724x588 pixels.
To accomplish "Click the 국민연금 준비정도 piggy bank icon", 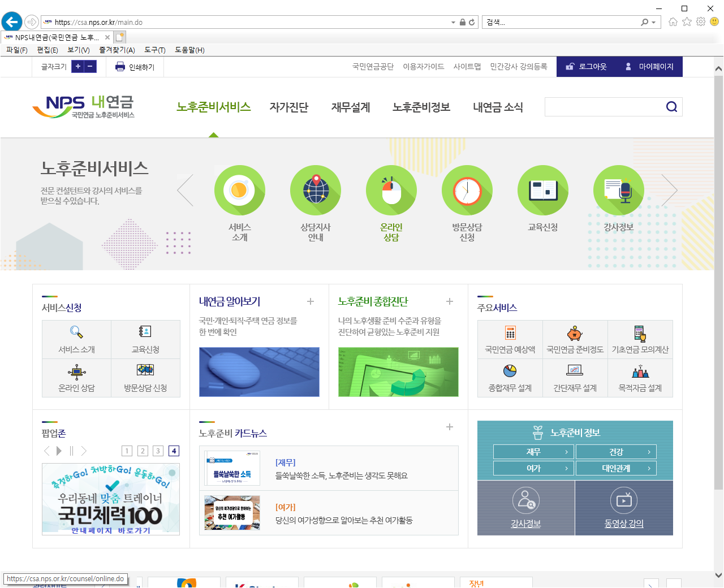I will click(x=575, y=332).
